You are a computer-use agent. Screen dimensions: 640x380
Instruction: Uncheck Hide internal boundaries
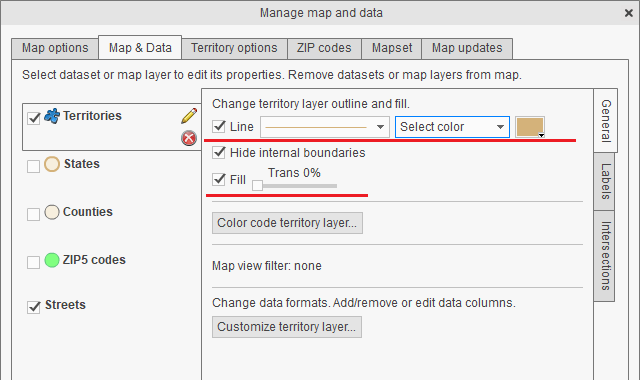[219, 152]
